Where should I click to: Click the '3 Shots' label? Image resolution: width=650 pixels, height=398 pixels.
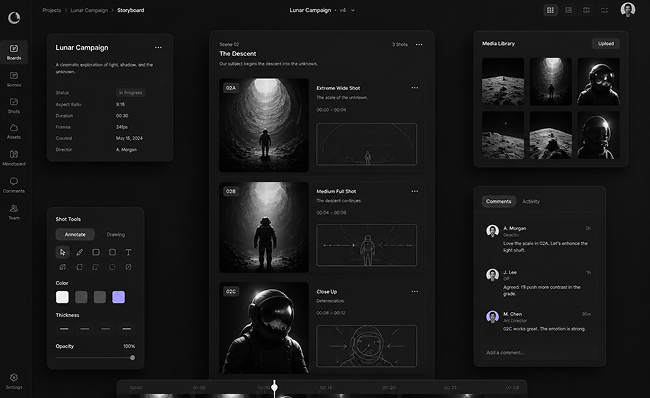[x=400, y=44]
